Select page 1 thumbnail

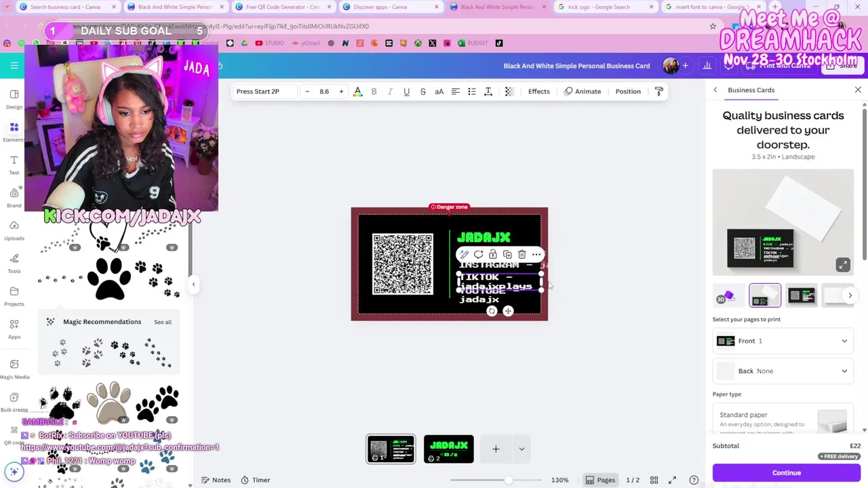pos(391,449)
